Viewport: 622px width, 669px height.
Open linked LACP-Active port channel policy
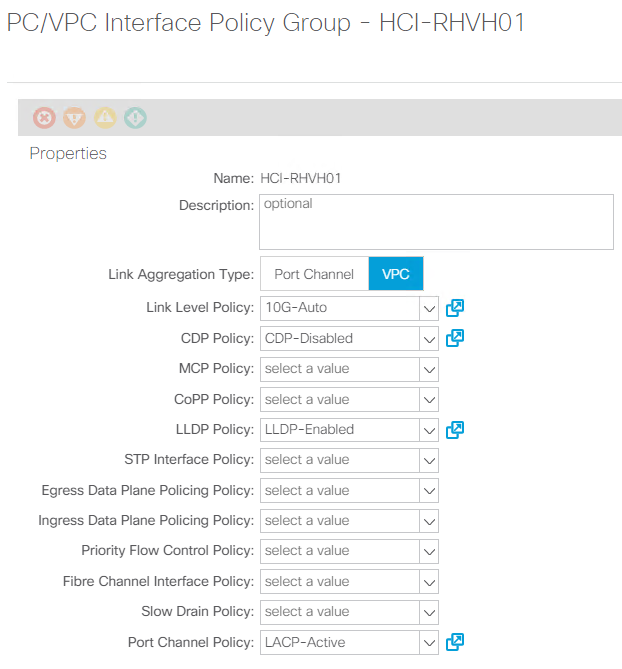(455, 642)
